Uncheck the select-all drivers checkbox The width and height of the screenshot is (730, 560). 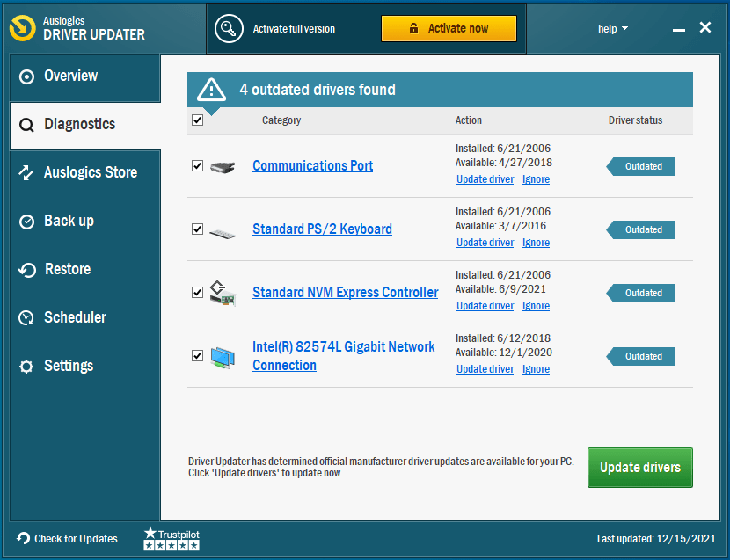tap(197, 120)
